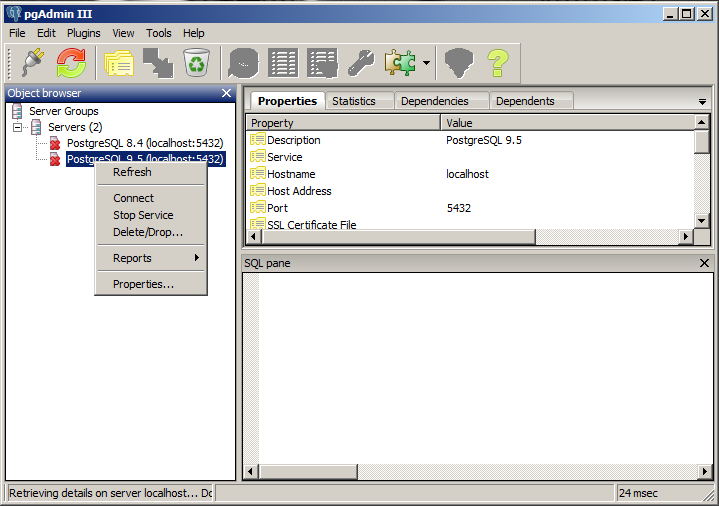Click the plug icon to add a server connection
Screen dimensions: 719x506
(x=33, y=63)
